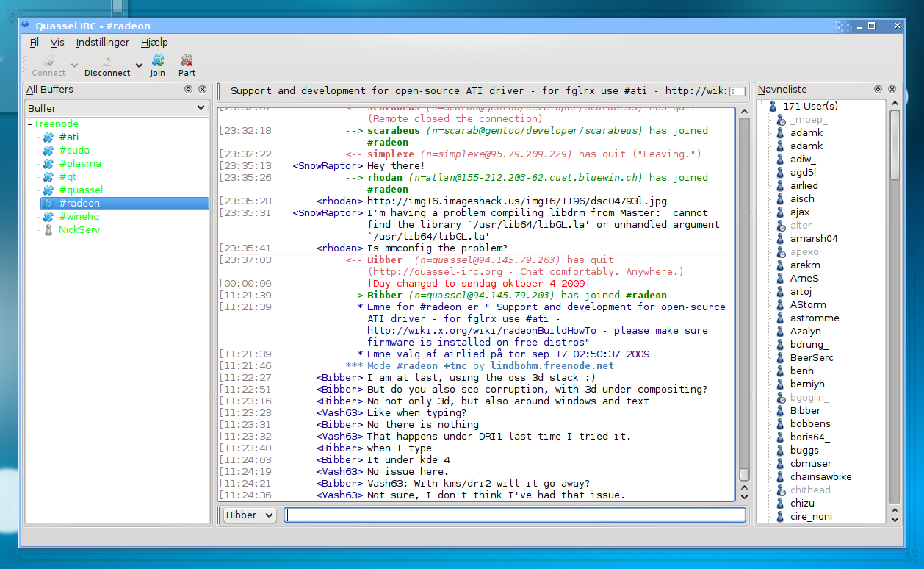
Task: Detach the Navneliste panel to float
Action: pos(878,89)
